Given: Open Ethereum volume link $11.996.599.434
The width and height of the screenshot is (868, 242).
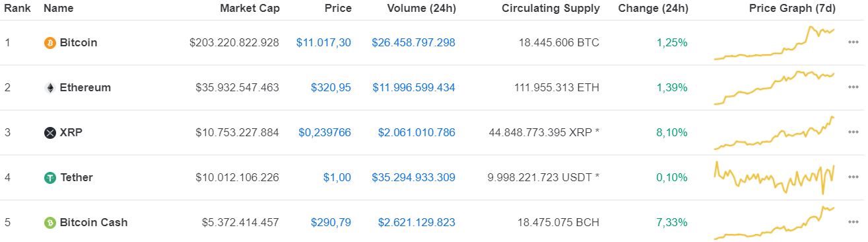Looking at the screenshot, I should click(x=413, y=87).
